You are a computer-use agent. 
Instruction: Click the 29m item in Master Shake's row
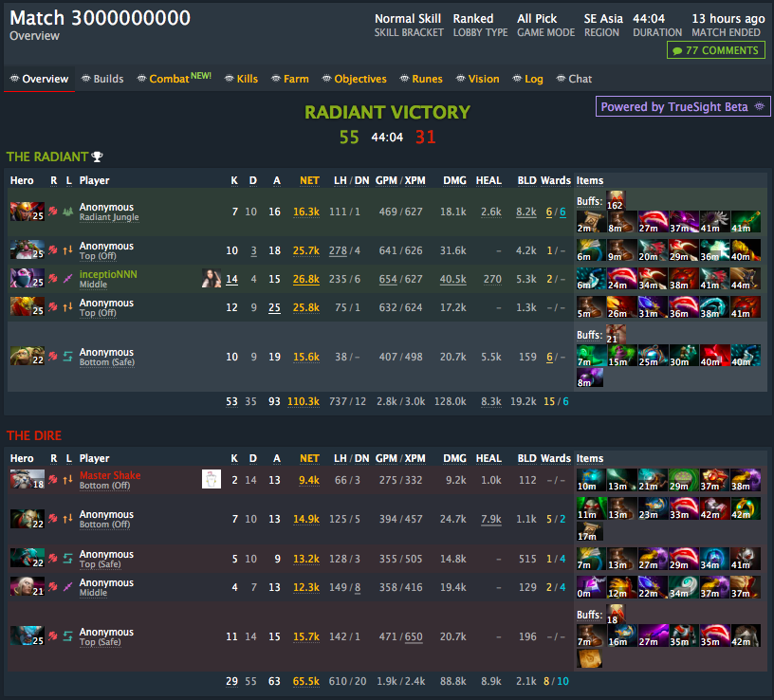[683, 480]
